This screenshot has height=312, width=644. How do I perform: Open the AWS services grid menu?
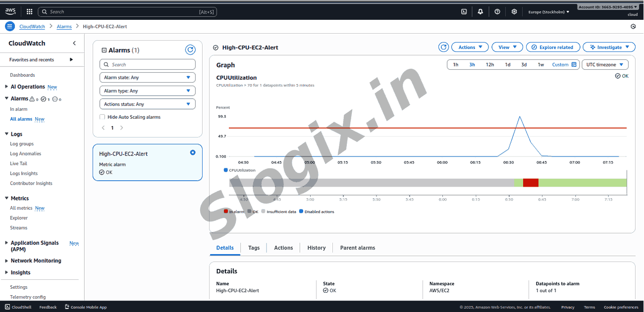pos(29,11)
